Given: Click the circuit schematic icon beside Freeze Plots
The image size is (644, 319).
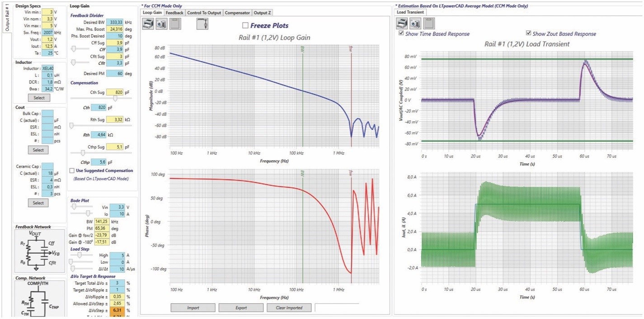Looking at the screenshot, I should [202, 24].
